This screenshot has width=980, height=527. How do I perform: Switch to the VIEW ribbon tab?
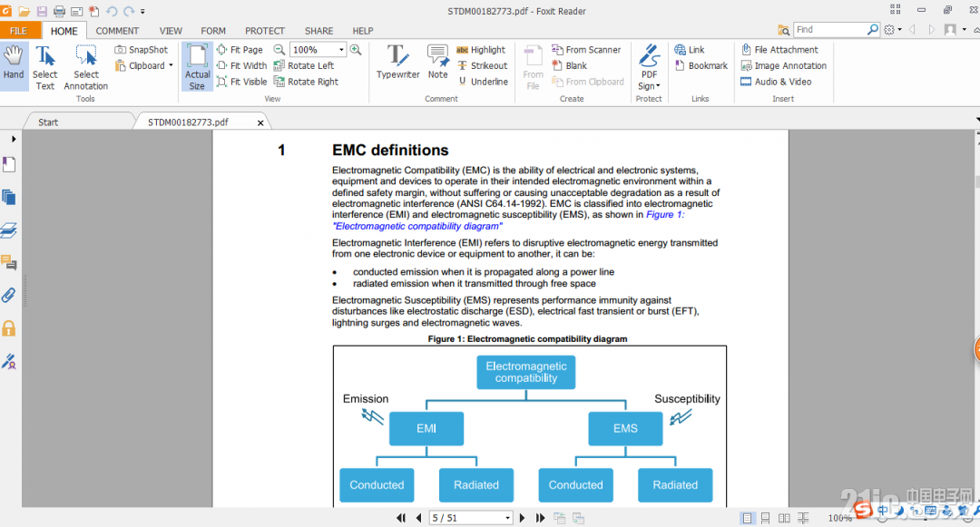pyautogui.click(x=171, y=31)
